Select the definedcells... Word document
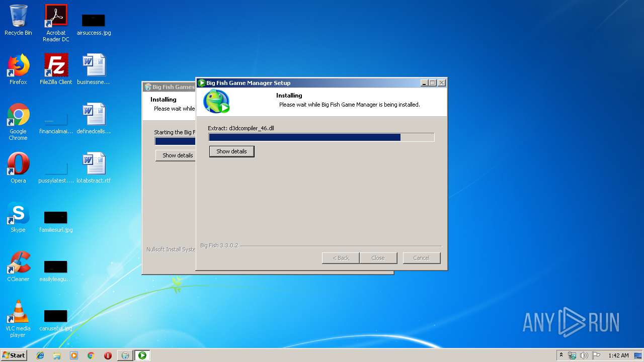This screenshot has height=362, width=644. (94, 119)
